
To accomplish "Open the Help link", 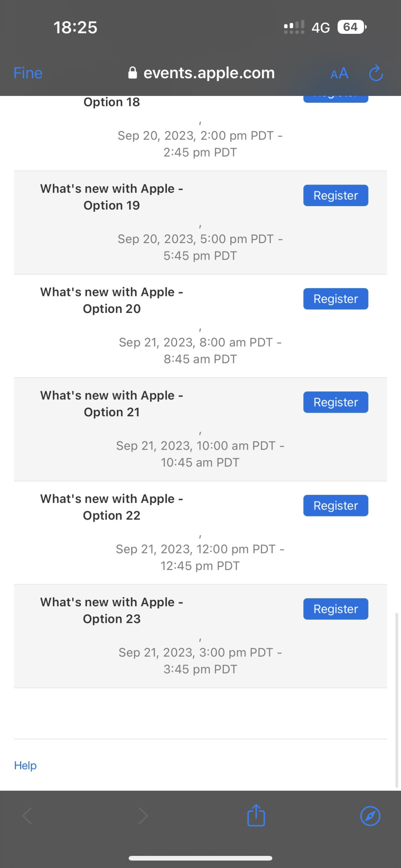I will [x=25, y=766].
